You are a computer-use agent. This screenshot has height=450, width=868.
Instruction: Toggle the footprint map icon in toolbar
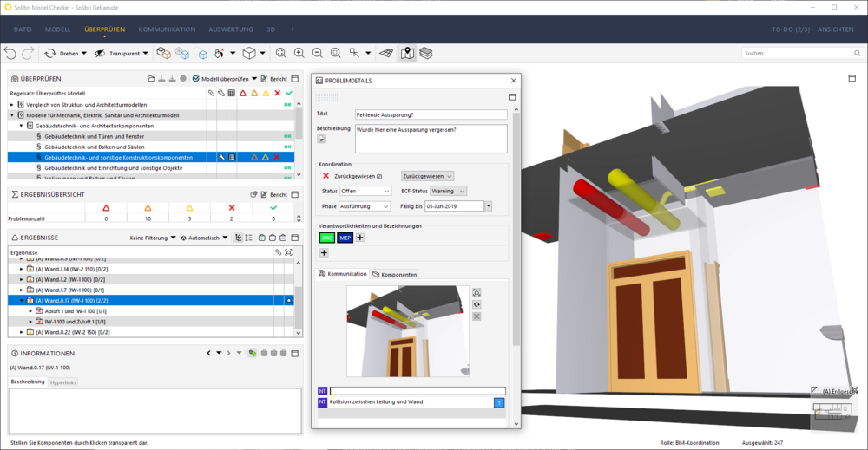tap(407, 53)
